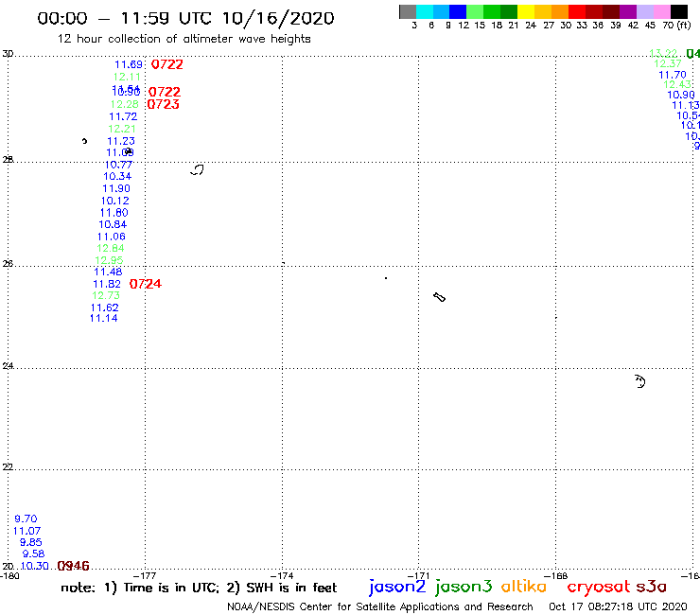This screenshot has width=700, height=615.
Task: Click the island outline east of -171 longitude
Action: point(439,297)
